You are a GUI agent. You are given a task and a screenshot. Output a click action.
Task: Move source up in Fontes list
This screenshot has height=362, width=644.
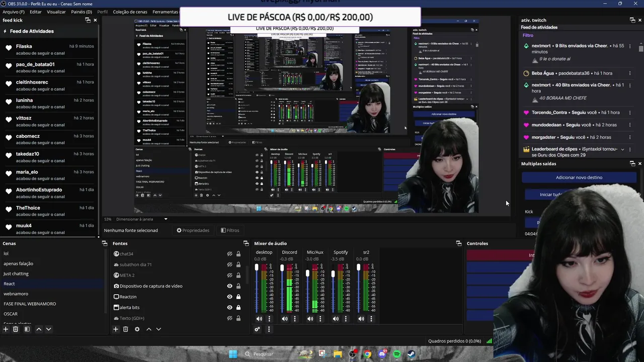tap(148, 329)
